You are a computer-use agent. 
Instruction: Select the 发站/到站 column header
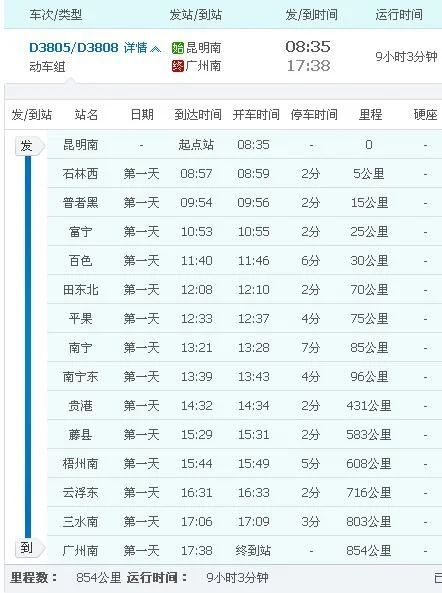[x=195, y=15]
